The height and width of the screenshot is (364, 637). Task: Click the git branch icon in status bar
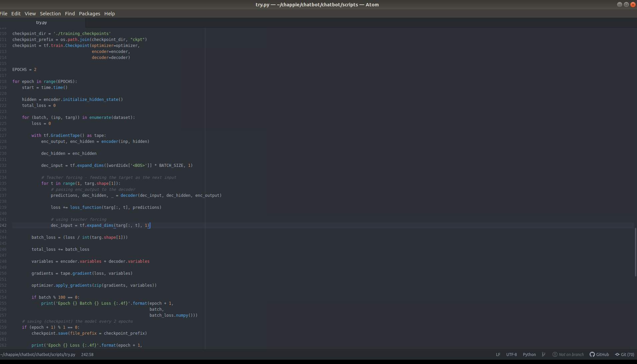click(x=543, y=354)
